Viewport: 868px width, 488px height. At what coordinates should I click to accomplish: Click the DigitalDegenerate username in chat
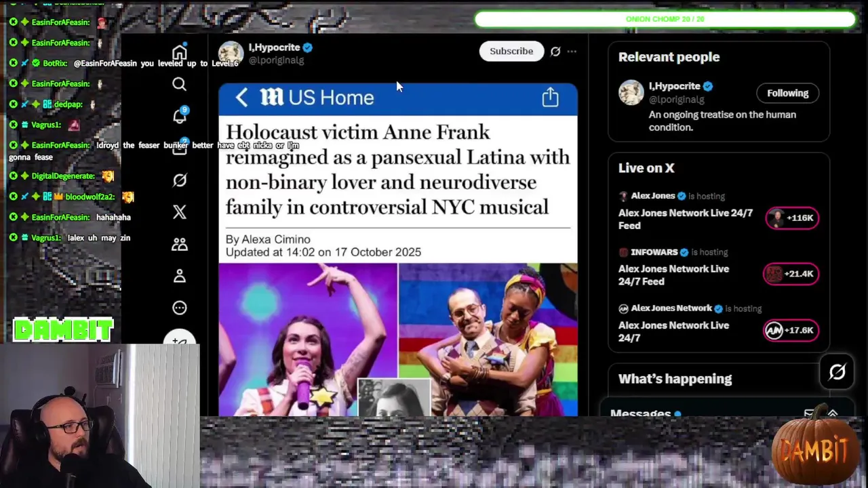tap(63, 176)
